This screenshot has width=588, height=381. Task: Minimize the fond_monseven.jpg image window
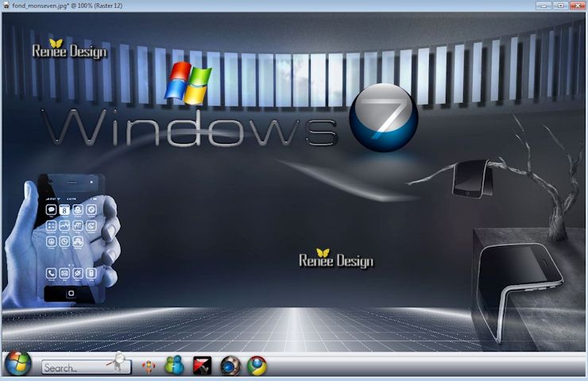point(544,6)
